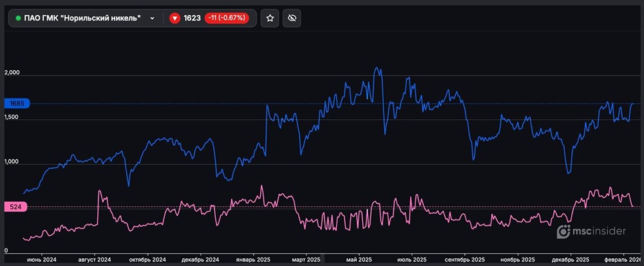Image resolution: width=644 pixels, height=266 pixels.
Task: Add Норильский никель to favorites with star
Action: pyautogui.click(x=270, y=18)
